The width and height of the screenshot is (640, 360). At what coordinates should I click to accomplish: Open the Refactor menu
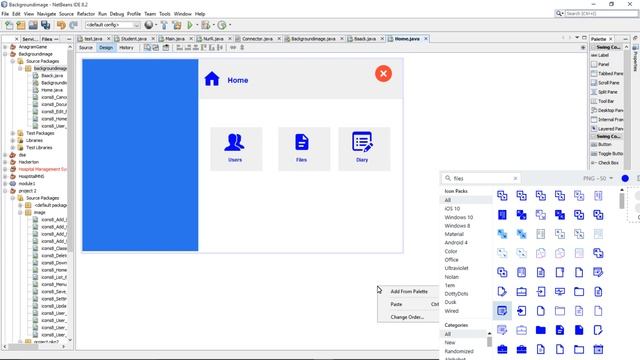[86, 14]
